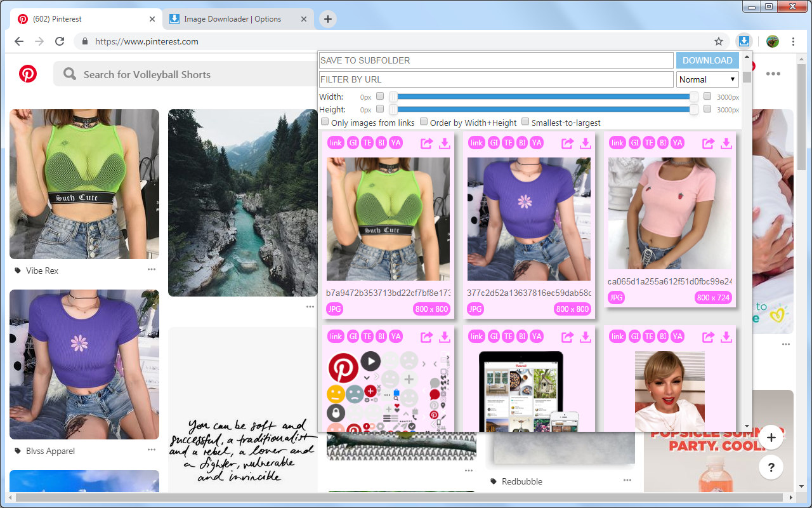Close the Image Downloader | Options tab
This screenshot has height=508, width=812.
click(x=304, y=19)
